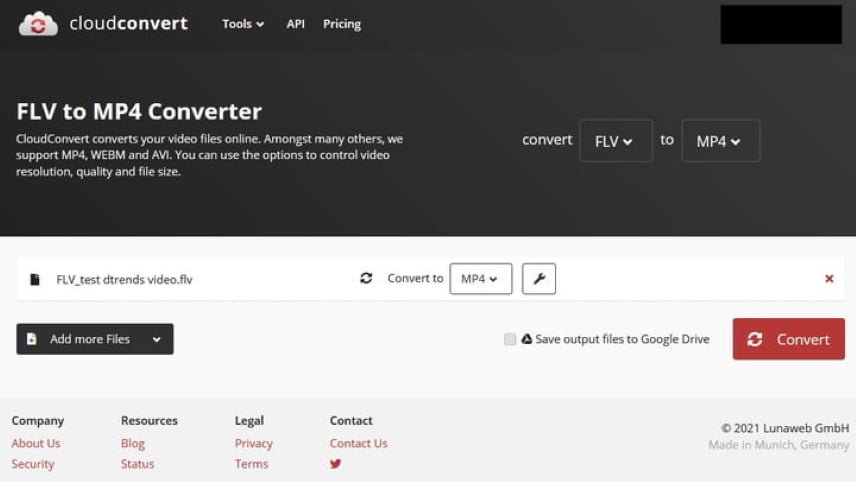Viewport: 856px width, 482px height.
Task: Start conversion with the red Convert button
Action: point(788,339)
